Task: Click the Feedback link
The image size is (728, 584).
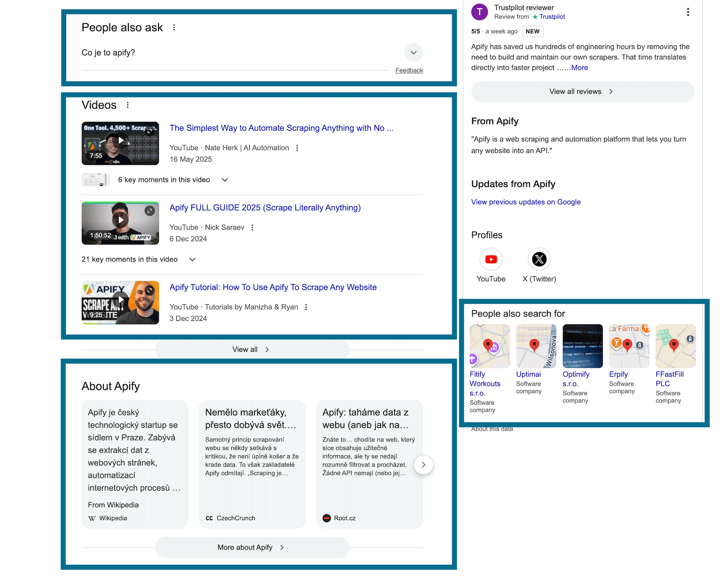Action: click(x=409, y=70)
